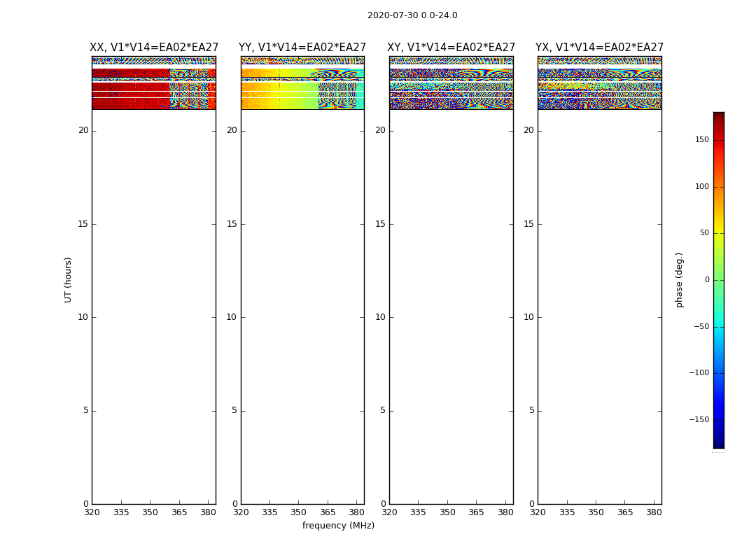Click the XY panel title text
The width and height of the screenshot is (735, 560).
click(451, 48)
